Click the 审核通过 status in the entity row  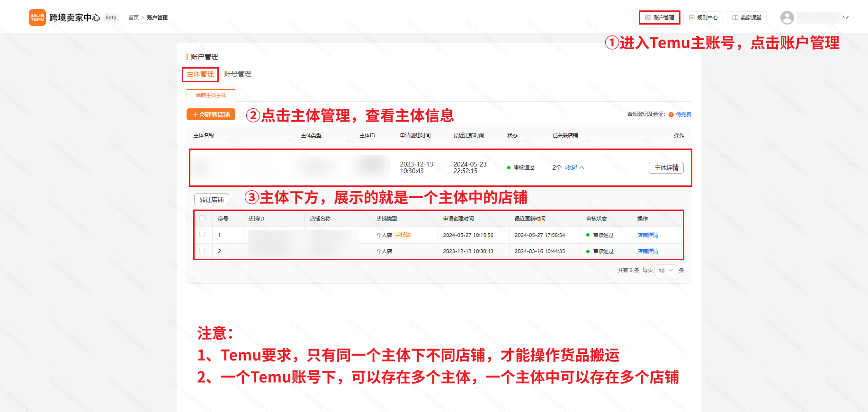click(521, 167)
